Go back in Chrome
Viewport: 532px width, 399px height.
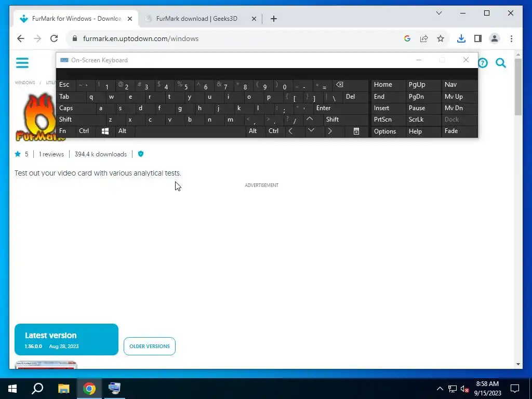(21, 38)
